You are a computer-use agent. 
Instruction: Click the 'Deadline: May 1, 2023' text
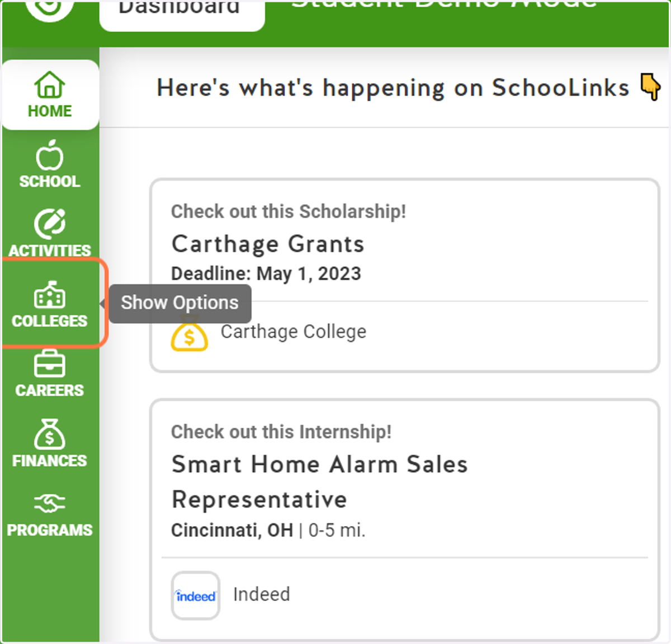pos(266,274)
